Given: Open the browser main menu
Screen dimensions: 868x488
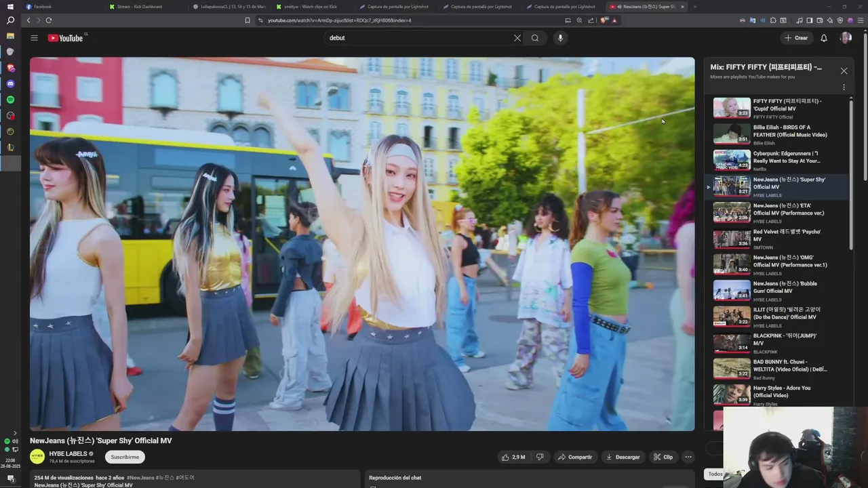Looking at the screenshot, I should point(861,20).
